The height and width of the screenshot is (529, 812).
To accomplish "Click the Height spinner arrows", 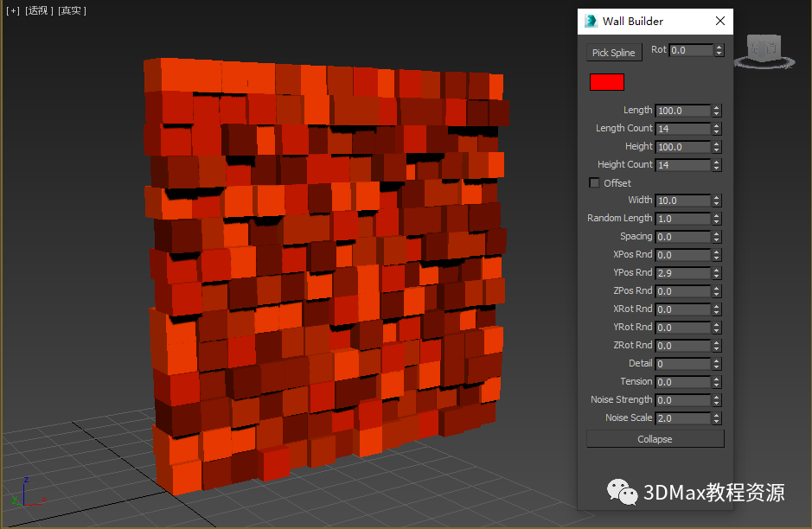I will click(x=717, y=147).
